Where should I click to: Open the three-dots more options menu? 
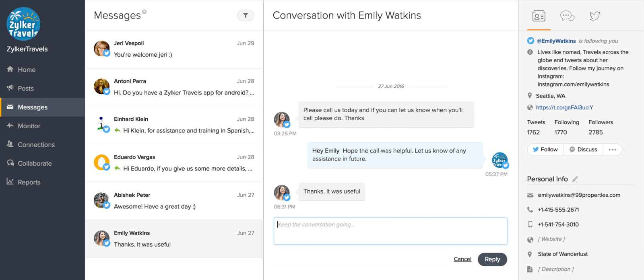click(612, 150)
